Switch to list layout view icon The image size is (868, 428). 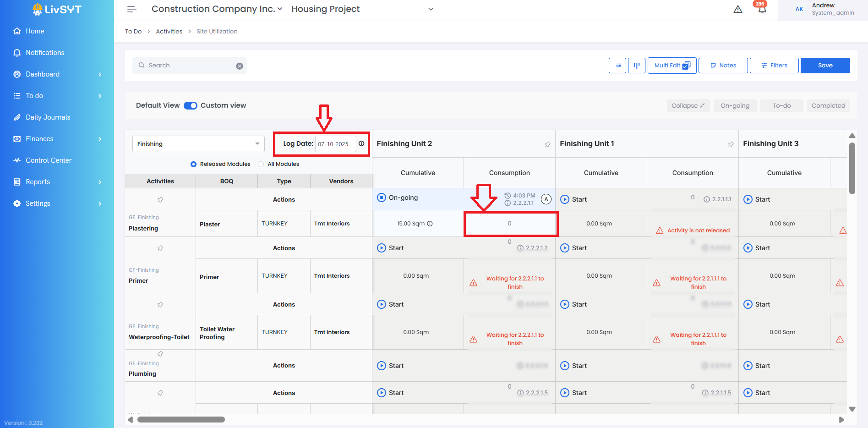tap(617, 66)
